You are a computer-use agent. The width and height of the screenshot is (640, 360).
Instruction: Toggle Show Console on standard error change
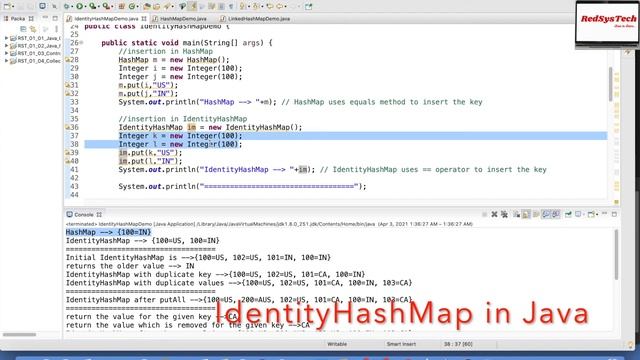pyautogui.click(x=556, y=214)
